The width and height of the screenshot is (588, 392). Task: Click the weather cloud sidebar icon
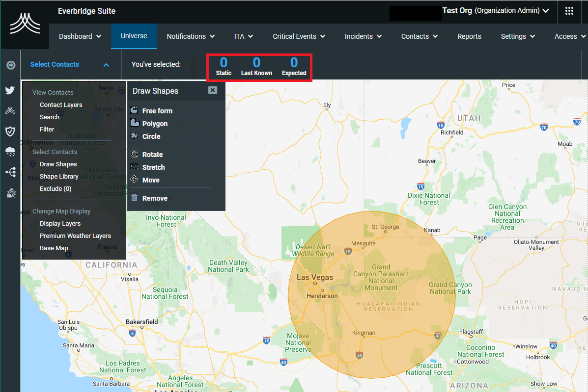(x=10, y=152)
